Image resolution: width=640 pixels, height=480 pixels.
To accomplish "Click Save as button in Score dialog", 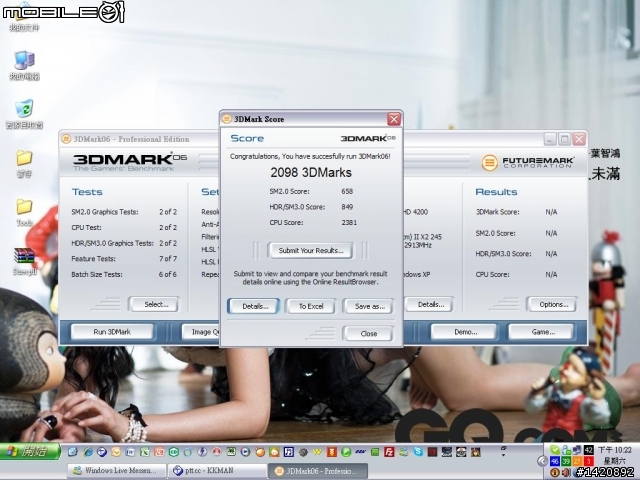I will (x=369, y=306).
